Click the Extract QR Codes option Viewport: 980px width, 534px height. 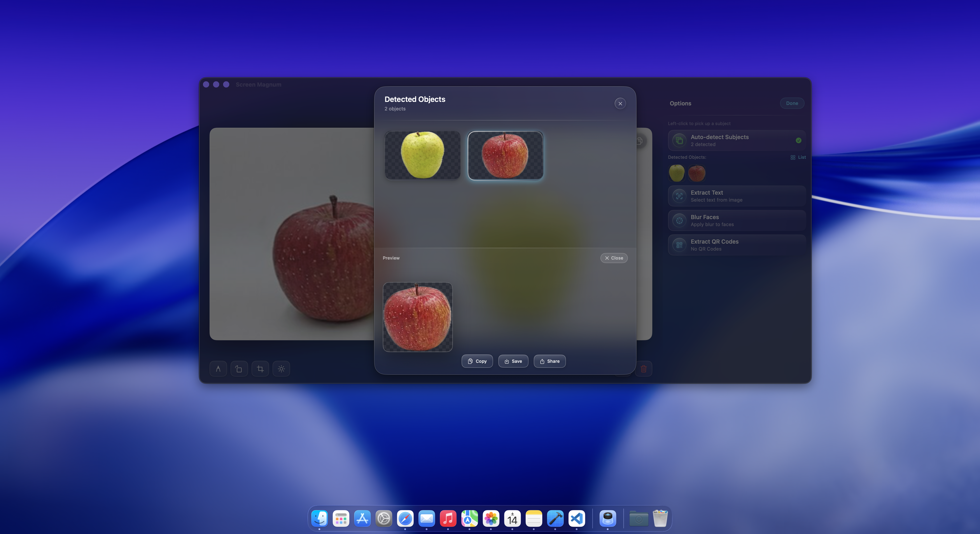(x=737, y=245)
